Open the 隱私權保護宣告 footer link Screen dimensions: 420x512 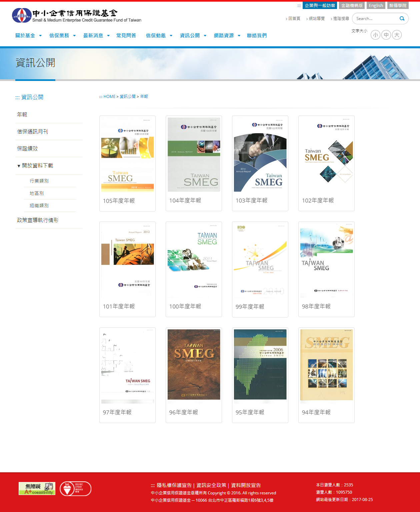[174, 485]
